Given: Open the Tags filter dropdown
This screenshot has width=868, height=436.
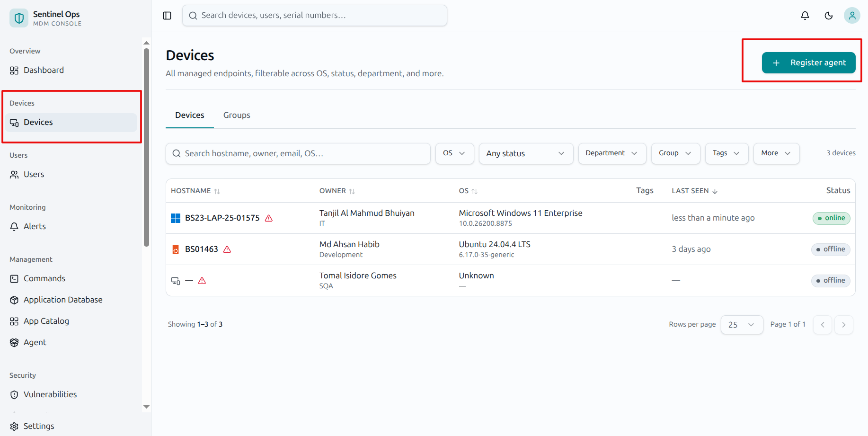Looking at the screenshot, I should (x=726, y=153).
